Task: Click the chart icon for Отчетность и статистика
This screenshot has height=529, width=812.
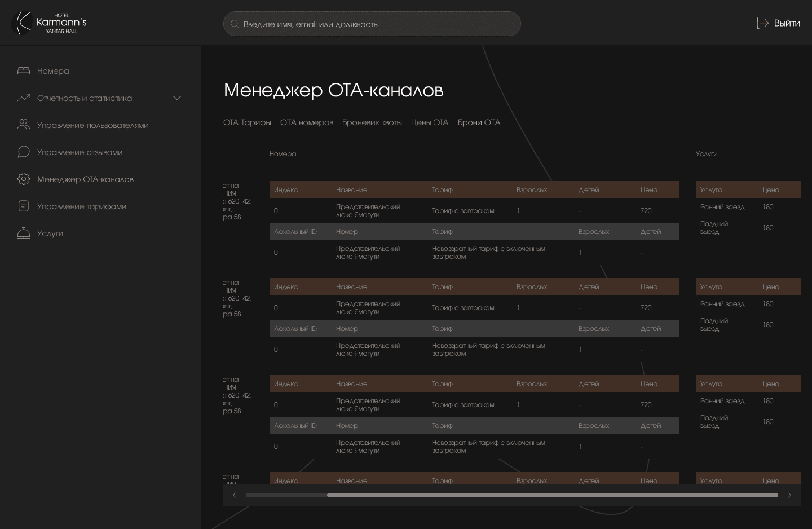Action: pyautogui.click(x=24, y=98)
